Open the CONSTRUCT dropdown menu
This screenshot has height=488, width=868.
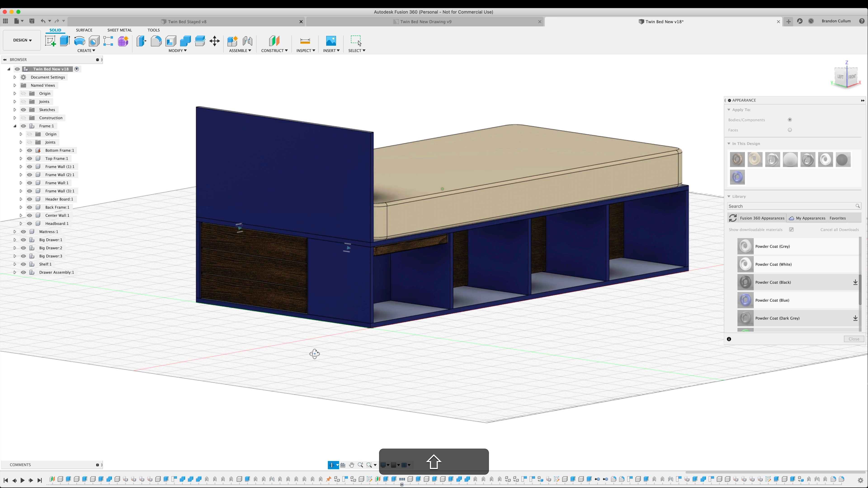pyautogui.click(x=274, y=51)
